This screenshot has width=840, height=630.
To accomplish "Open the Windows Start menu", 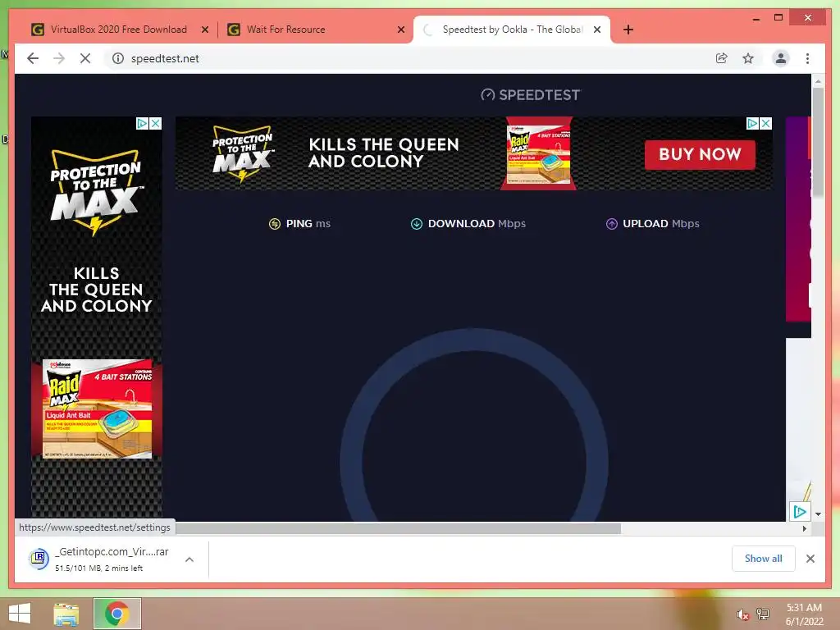I will [20, 614].
